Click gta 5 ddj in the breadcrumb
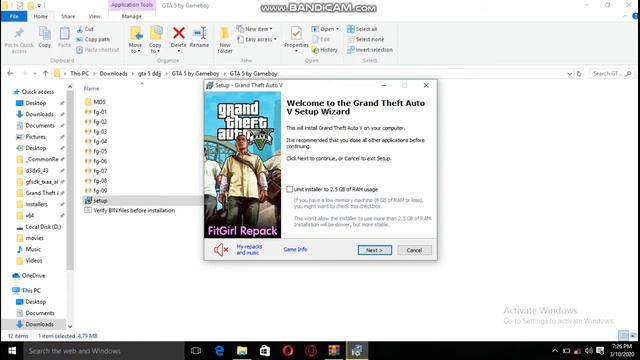 tap(149, 74)
